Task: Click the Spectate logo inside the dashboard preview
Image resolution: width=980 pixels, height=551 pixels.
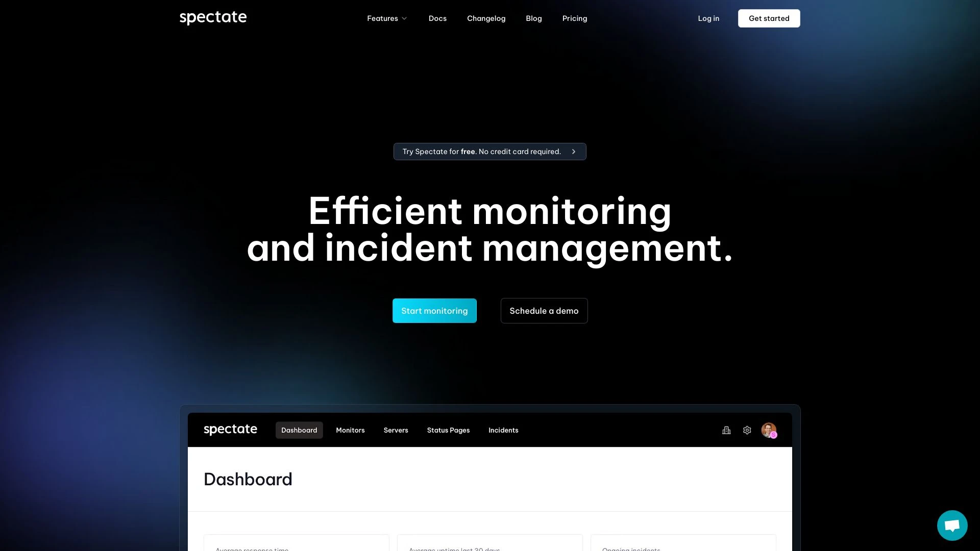Action: pyautogui.click(x=230, y=429)
